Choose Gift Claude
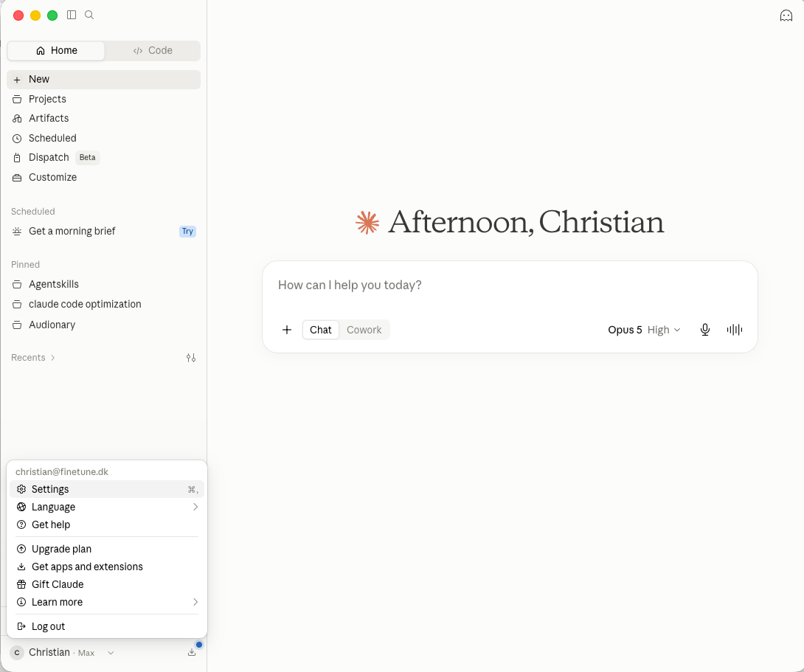This screenshot has width=804, height=672. tap(107, 584)
